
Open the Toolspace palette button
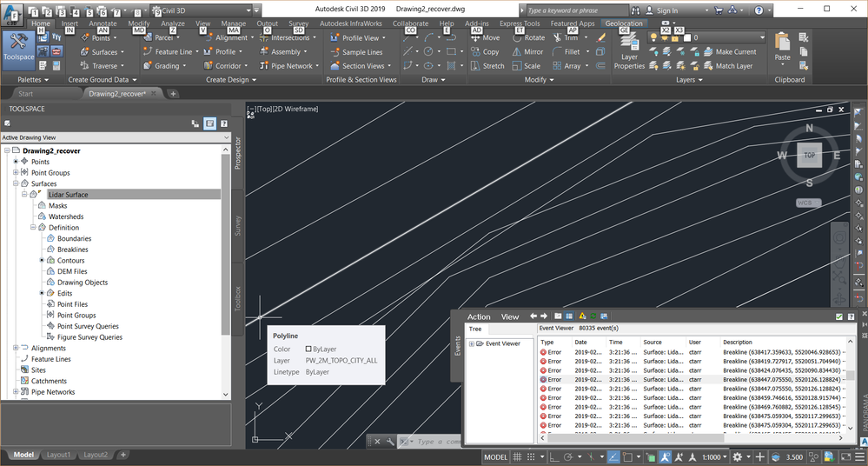coord(19,50)
